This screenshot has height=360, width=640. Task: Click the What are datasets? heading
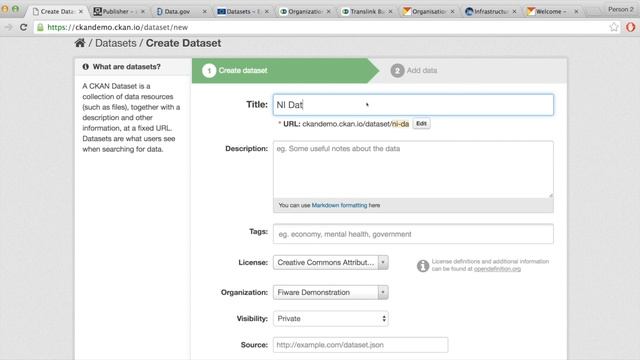(x=127, y=67)
